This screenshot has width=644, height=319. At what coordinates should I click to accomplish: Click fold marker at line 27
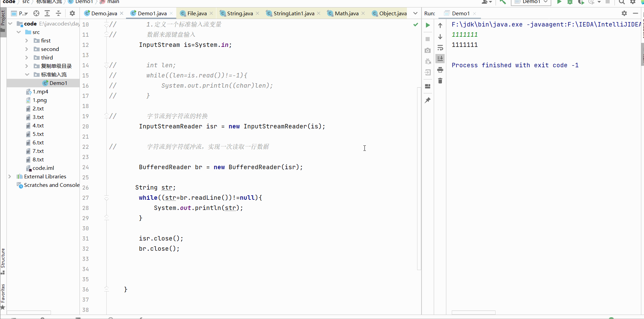106,198
